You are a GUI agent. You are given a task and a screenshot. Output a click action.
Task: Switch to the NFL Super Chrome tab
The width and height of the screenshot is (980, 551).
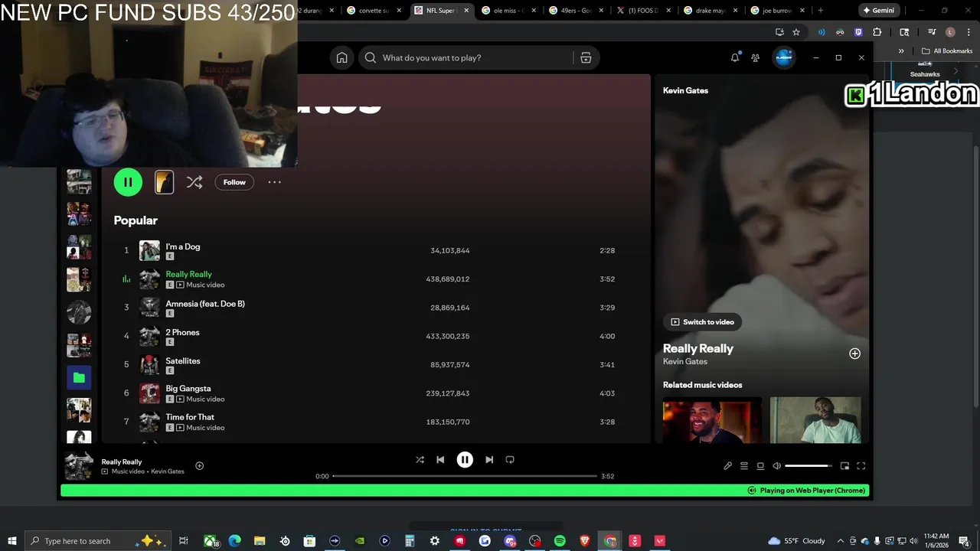(x=441, y=11)
